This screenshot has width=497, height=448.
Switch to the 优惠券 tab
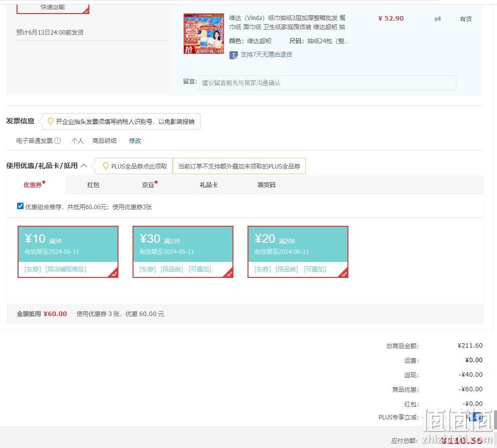33,185
